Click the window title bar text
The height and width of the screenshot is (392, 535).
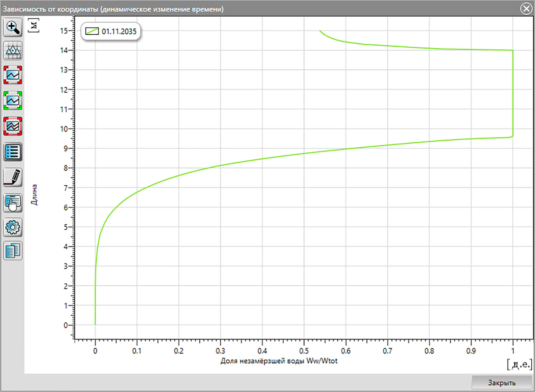point(113,9)
